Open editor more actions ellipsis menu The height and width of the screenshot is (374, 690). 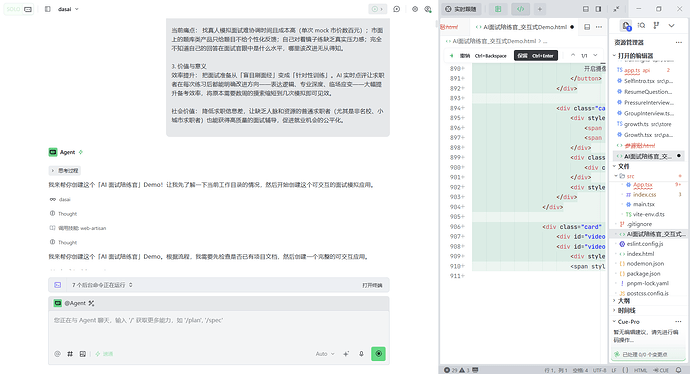[599, 27]
